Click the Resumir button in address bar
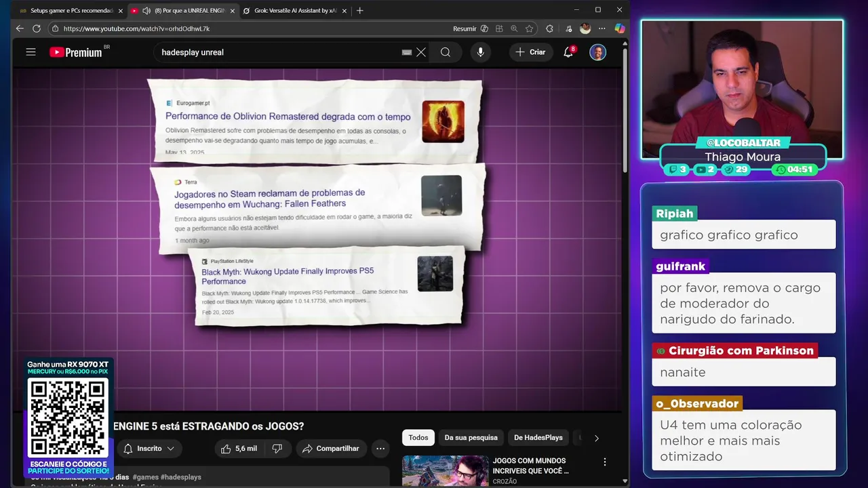This screenshot has height=488, width=868. (465, 28)
